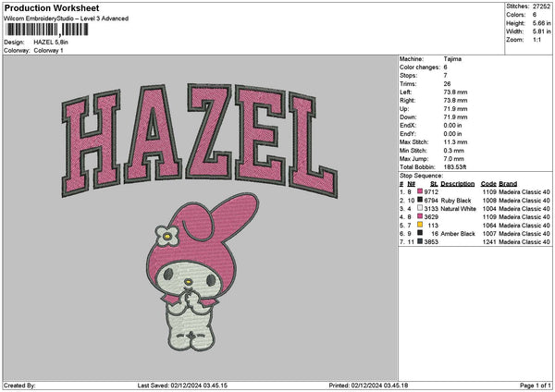Click the design name 'HAZEL 5,8in'
Viewport: 555px width, 392px height.
point(51,43)
